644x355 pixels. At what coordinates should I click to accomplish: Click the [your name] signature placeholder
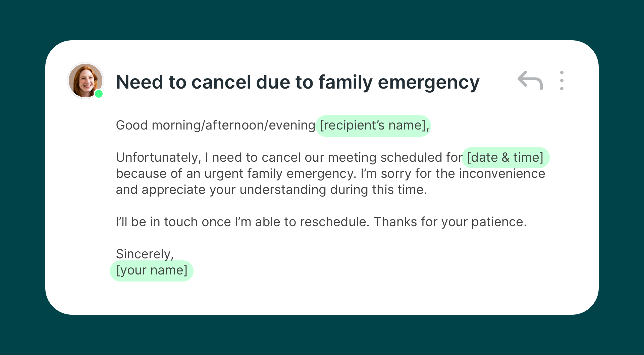(x=152, y=270)
